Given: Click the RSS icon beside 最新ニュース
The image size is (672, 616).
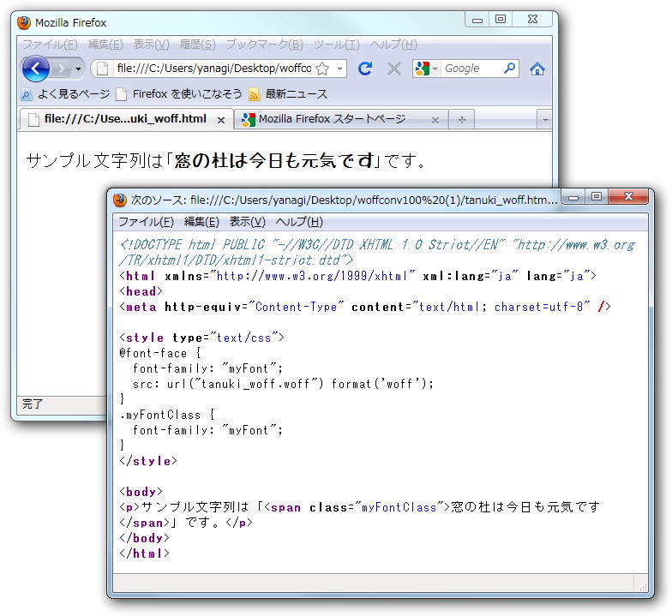Looking at the screenshot, I should click(x=254, y=94).
